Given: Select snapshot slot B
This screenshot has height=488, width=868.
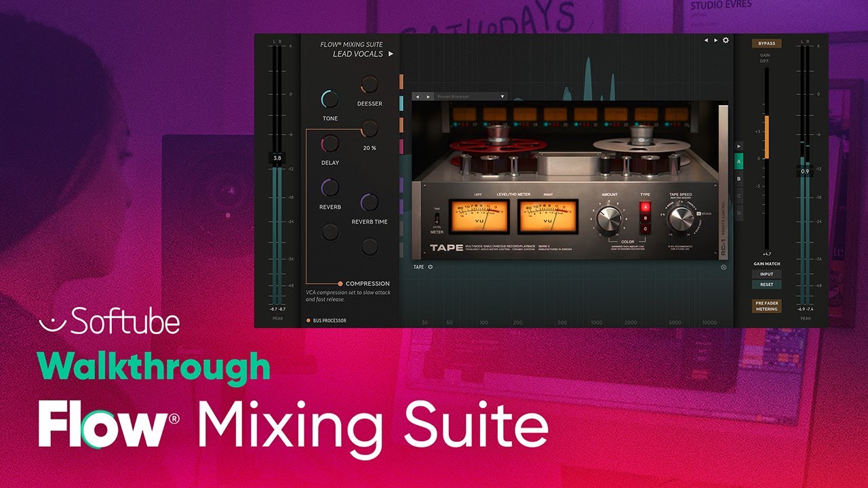Looking at the screenshot, I should pyautogui.click(x=739, y=179).
